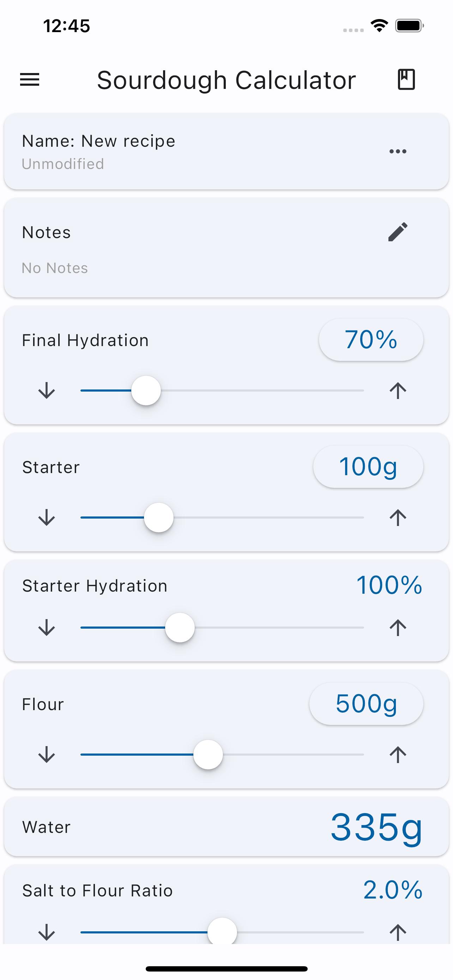The image size is (453, 980).
Task: Decrease Final Hydration with down arrow
Action: tap(47, 391)
